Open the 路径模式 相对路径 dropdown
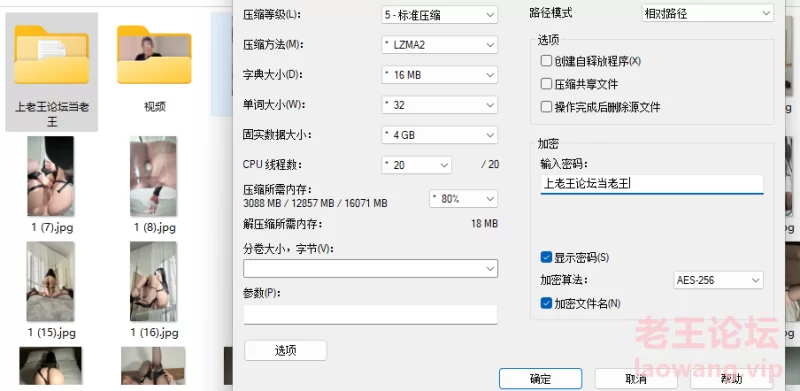 pyautogui.click(x=707, y=14)
